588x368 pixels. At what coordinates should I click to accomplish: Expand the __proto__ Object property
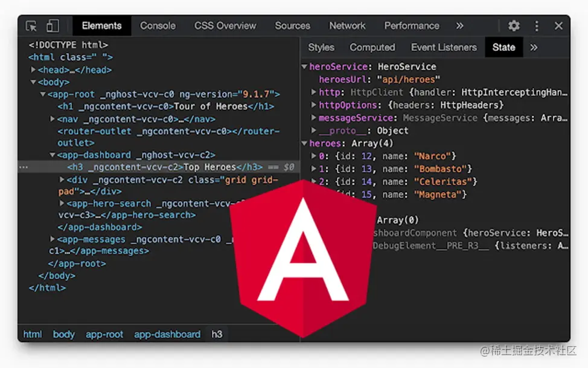pyautogui.click(x=313, y=131)
